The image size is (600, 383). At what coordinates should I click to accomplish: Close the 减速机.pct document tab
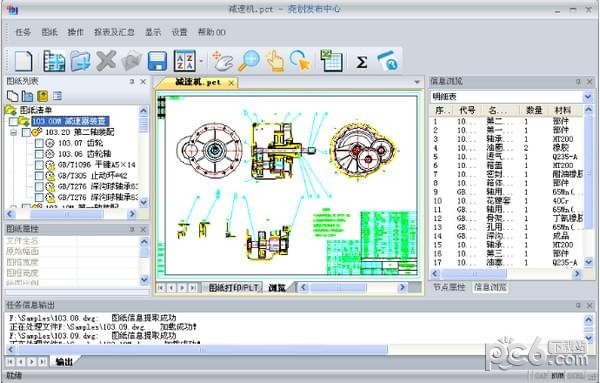pos(231,83)
